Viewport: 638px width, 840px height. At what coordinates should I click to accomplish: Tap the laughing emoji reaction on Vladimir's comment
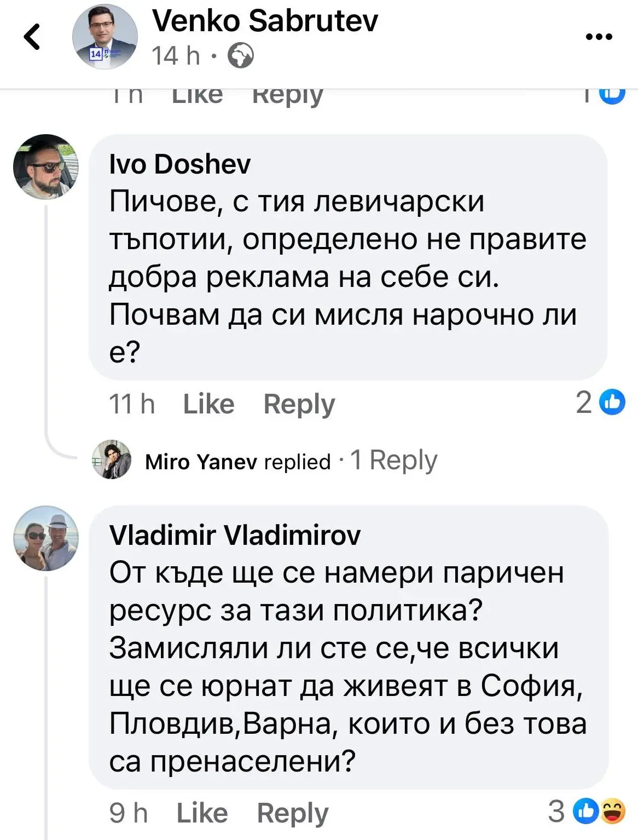613,812
